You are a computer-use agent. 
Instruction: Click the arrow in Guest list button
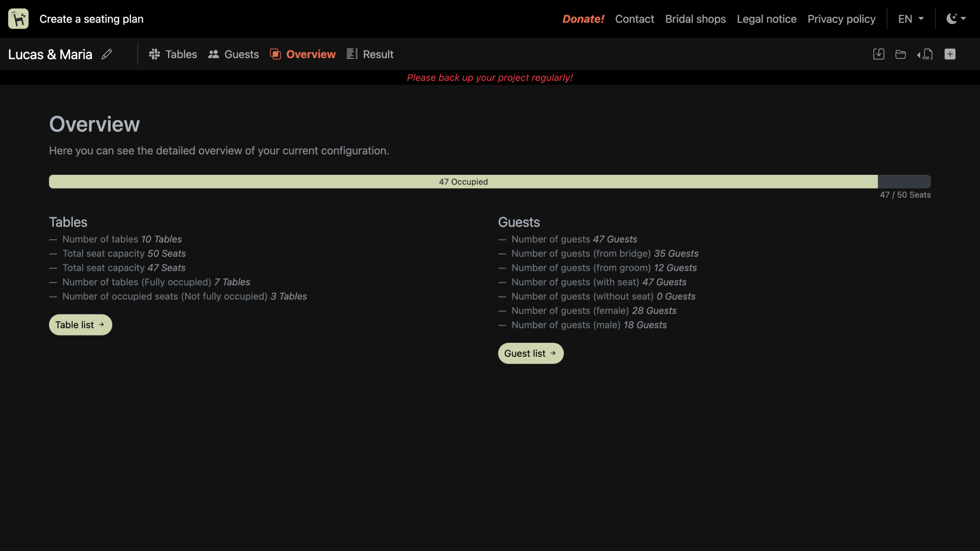click(x=553, y=353)
